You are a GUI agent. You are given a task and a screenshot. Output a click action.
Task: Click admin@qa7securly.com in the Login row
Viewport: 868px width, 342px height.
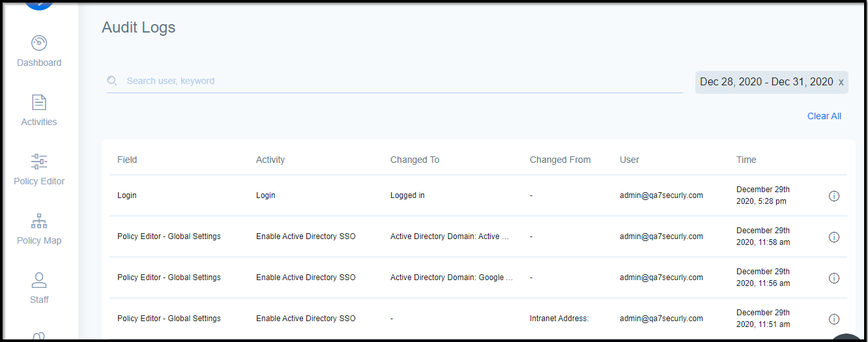(661, 195)
